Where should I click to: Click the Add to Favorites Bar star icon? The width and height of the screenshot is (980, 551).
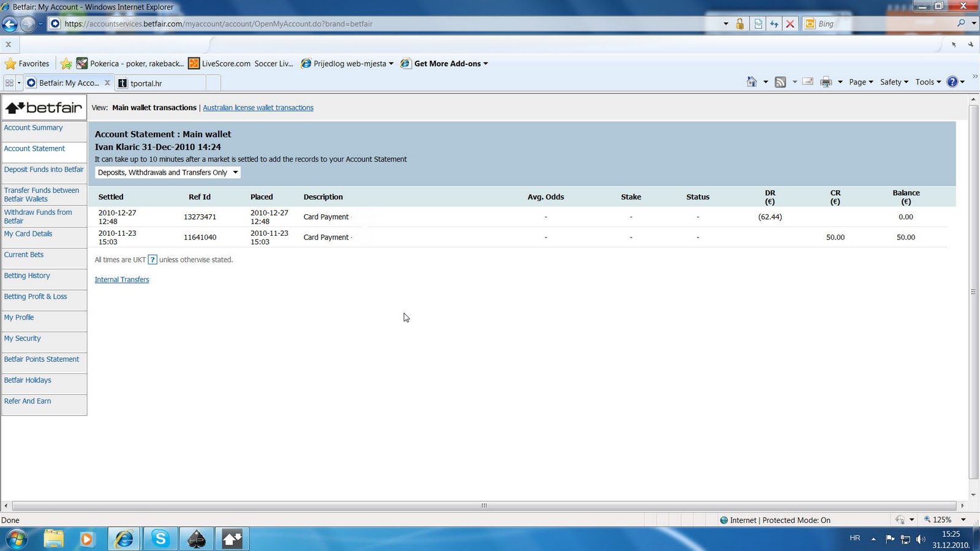66,64
